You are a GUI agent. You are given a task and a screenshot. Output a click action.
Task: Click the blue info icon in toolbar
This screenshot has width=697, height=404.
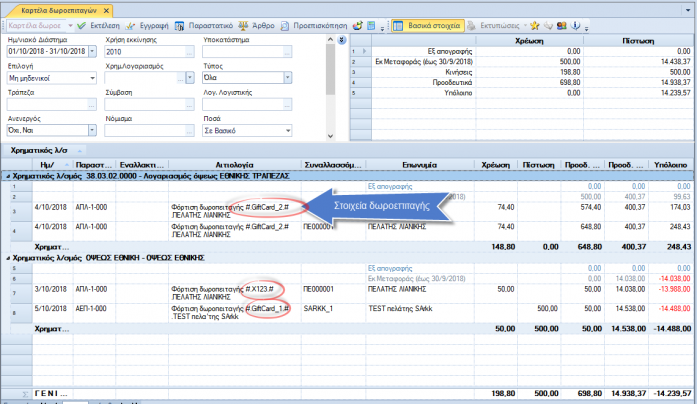tap(575, 26)
